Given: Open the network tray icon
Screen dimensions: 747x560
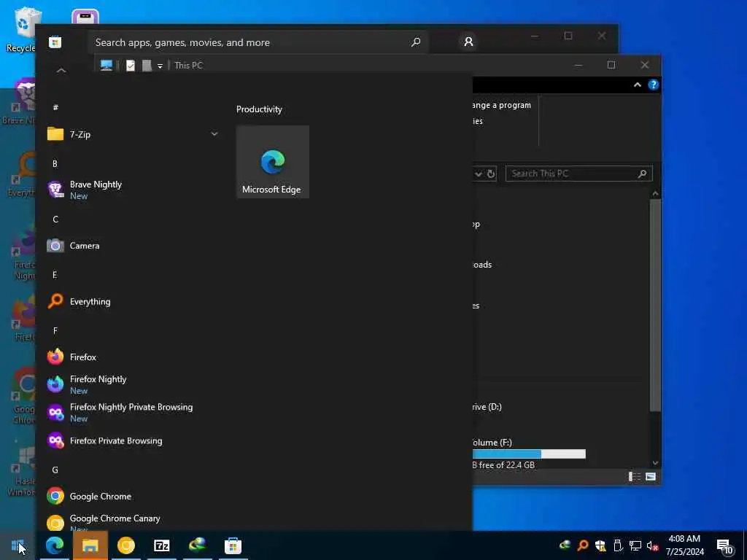Looking at the screenshot, I should point(635,545).
